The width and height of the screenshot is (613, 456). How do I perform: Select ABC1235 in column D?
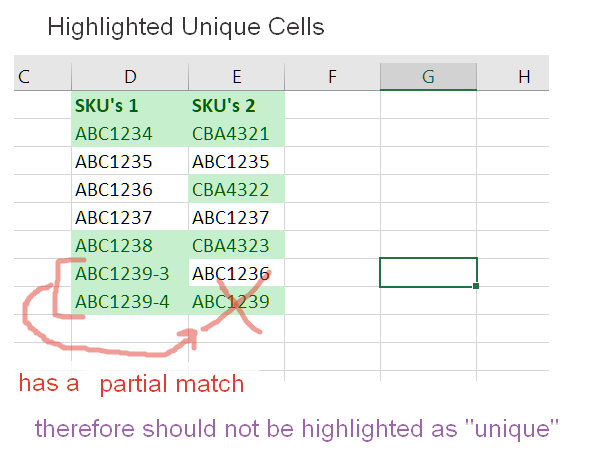(x=130, y=161)
